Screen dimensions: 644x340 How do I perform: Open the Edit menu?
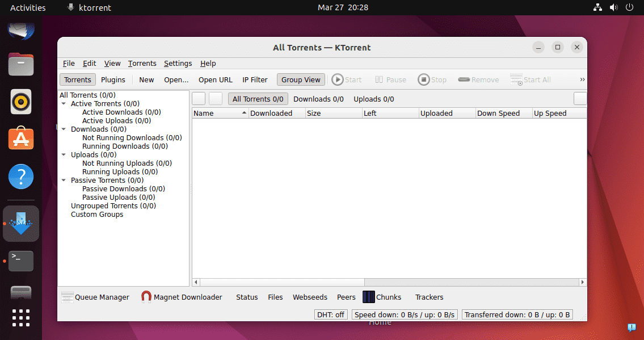[x=89, y=63]
